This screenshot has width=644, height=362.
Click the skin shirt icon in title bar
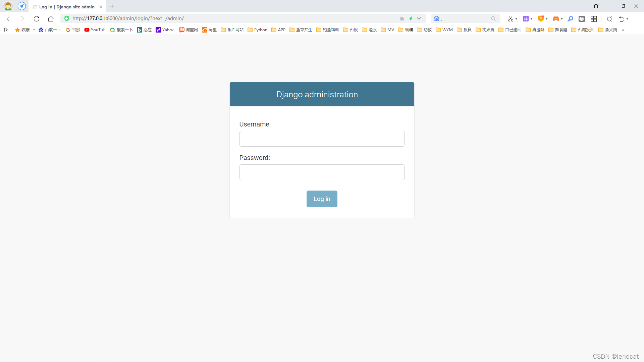596,6
